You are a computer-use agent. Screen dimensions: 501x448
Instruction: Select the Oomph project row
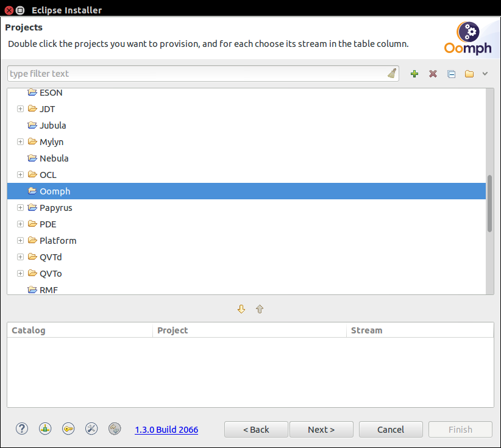pyautogui.click(x=246, y=191)
